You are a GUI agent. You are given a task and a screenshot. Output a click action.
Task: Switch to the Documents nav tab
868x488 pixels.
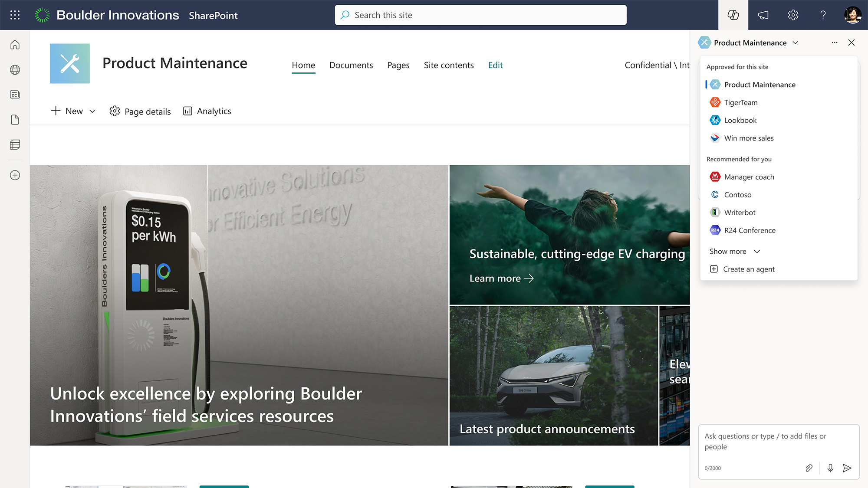351,65
